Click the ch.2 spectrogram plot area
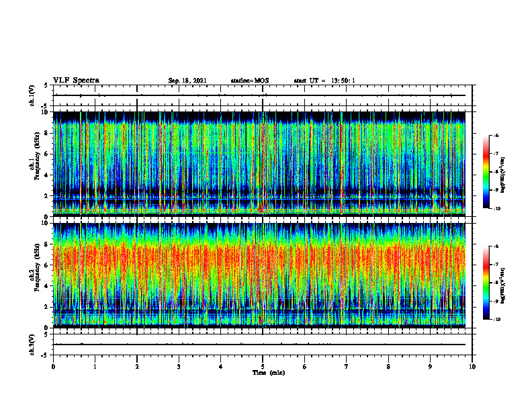Image resolution: width=532 pixels, height=411 pixels. tap(259, 275)
